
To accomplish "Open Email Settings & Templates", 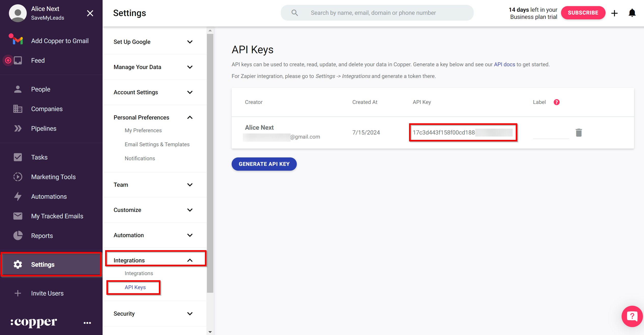I will 157,144.
